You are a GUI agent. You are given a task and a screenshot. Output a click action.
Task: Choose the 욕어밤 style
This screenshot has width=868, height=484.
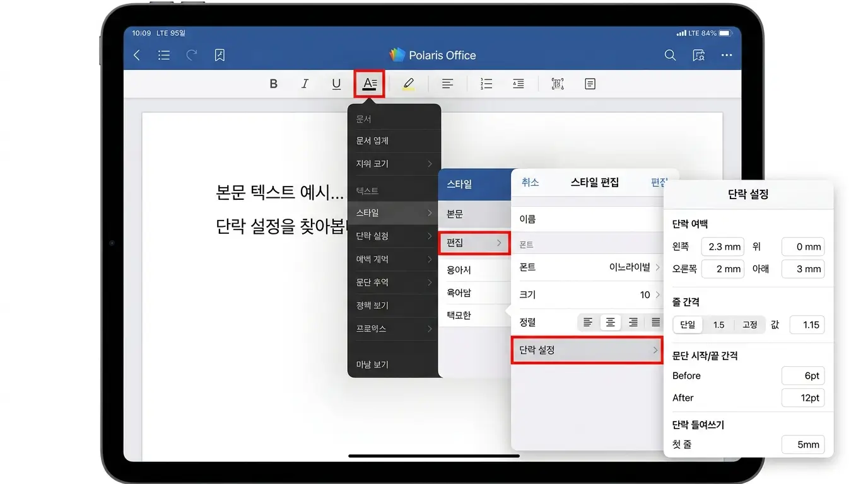474,293
